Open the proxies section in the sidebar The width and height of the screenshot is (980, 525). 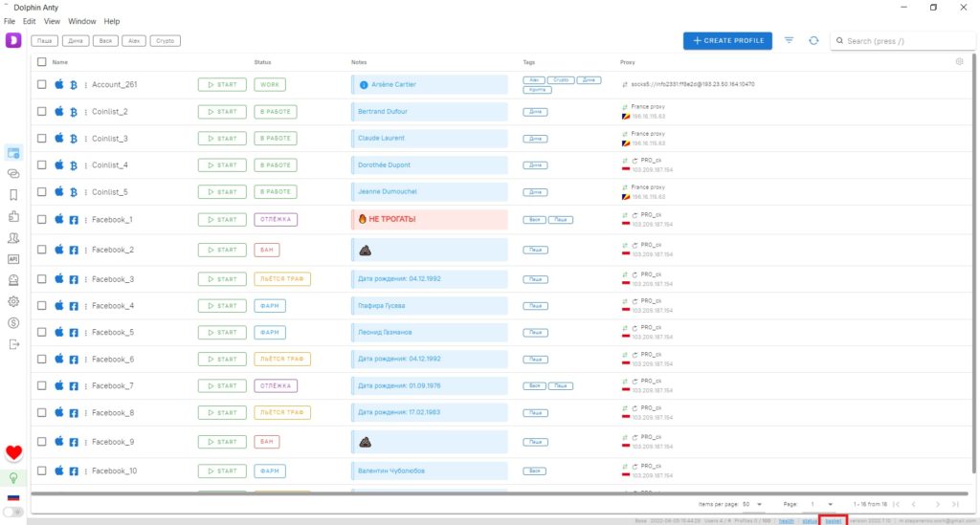click(13, 173)
